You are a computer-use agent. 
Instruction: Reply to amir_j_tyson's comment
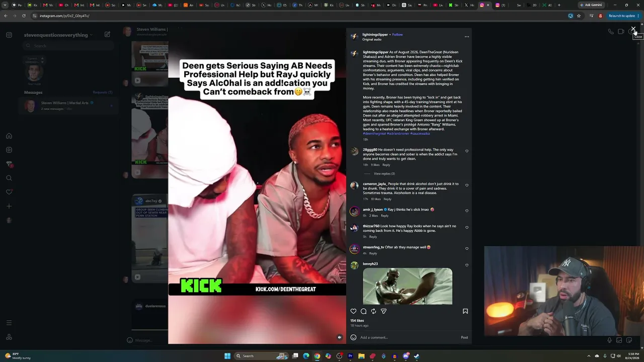click(384, 216)
